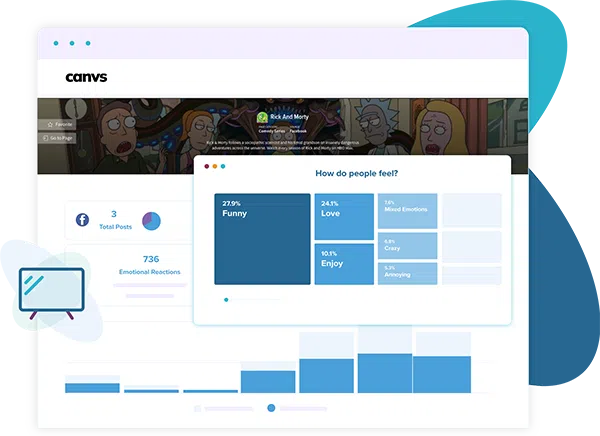Click the Rick And Morty show icon
This screenshot has width=600, height=436.
262,117
